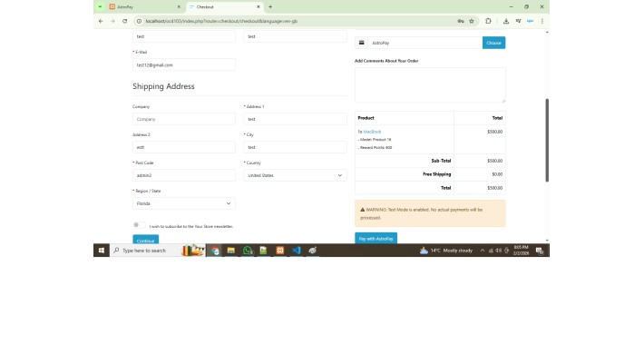Bookmark this page with star icon
644x345 pixels.
click(472, 21)
